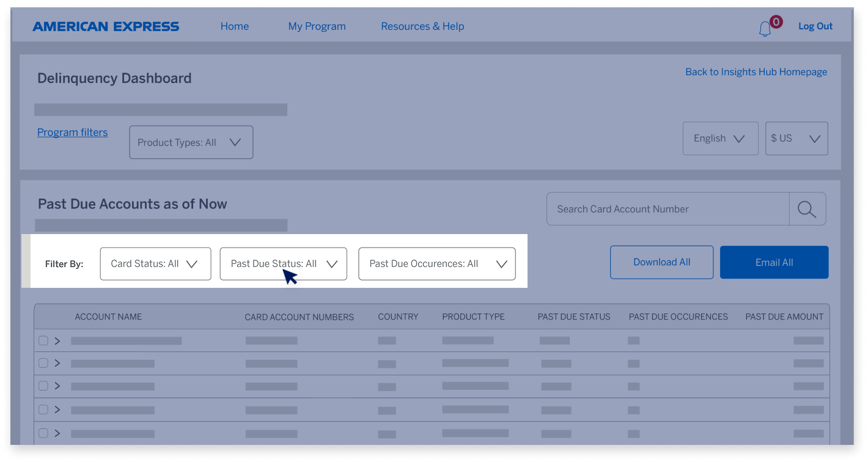
Task: Select the second row's checkbox
Action: (43, 363)
